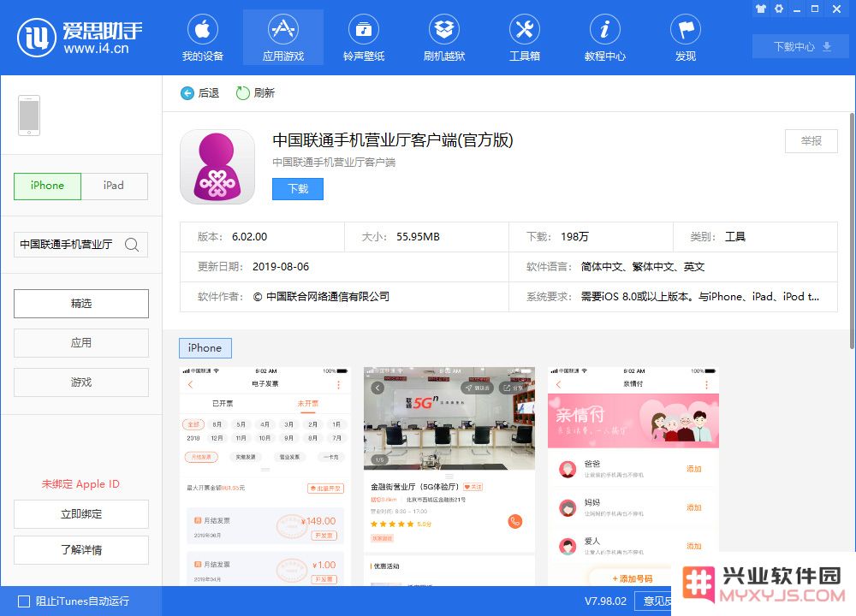Open 铃声壁纸 ringtones and wallpapers
This screenshot has width=856, height=616.
coord(364,38)
